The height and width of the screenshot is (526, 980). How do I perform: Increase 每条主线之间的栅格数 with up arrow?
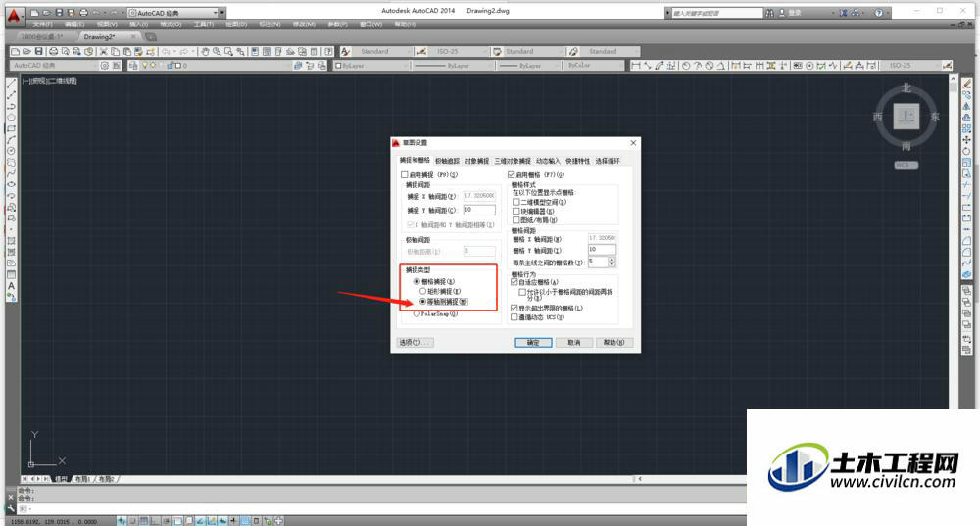point(612,260)
